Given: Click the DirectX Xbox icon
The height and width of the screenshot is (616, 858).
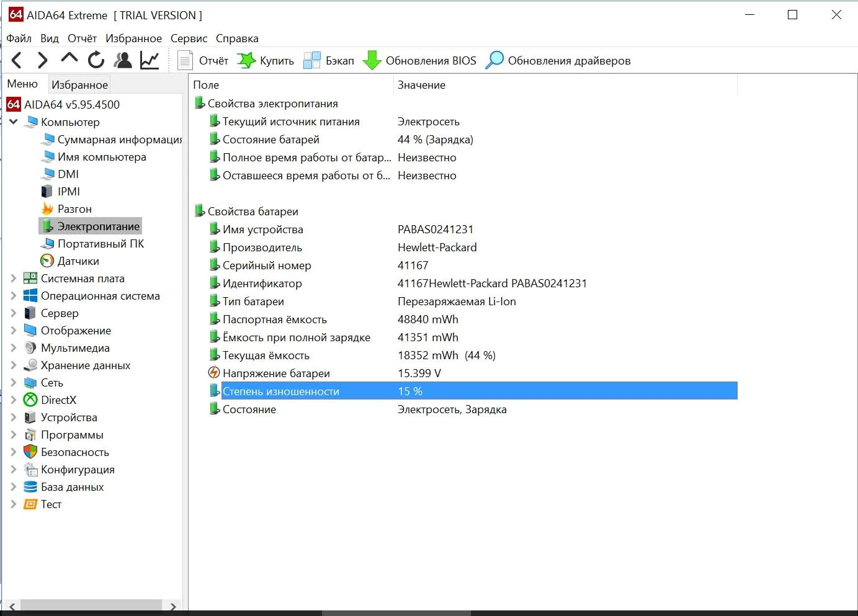Looking at the screenshot, I should (30, 400).
